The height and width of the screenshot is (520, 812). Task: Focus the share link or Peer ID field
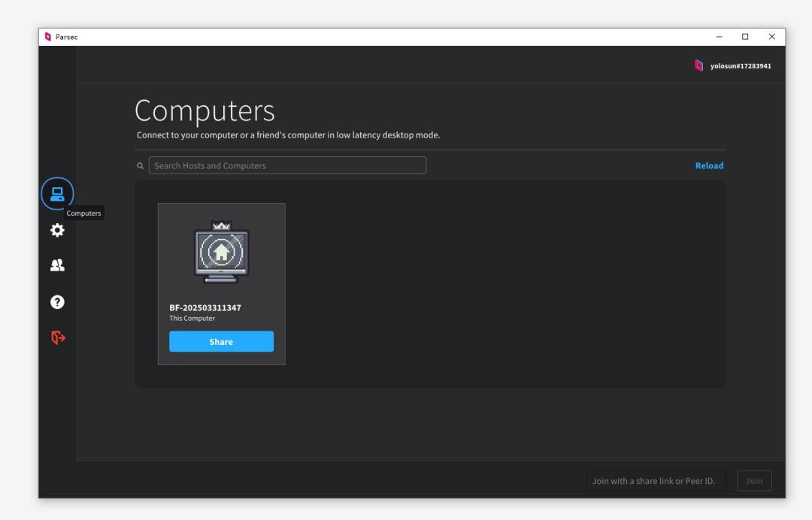pyautogui.click(x=656, y=481)
